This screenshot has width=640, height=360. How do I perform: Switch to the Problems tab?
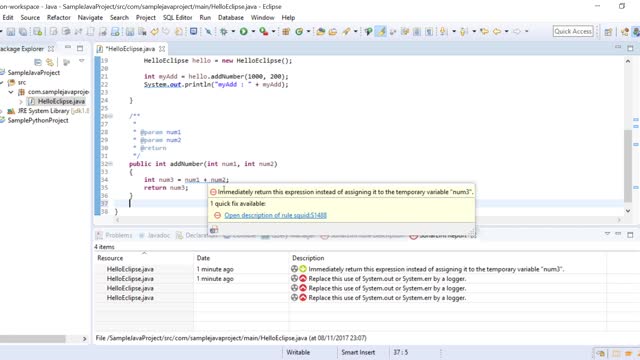[115, 236]
